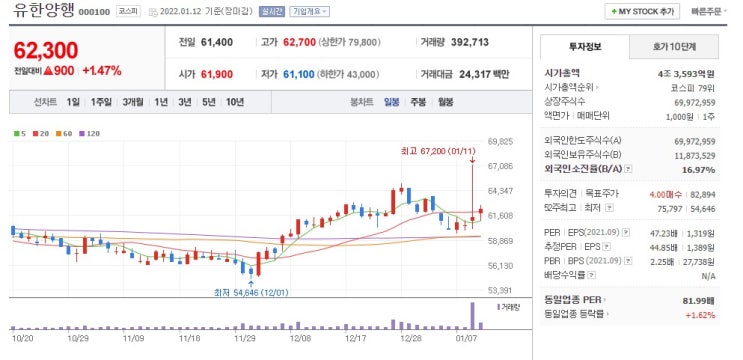Screen dimensions: 743x360
Task: Click the purple 120-day moving average legend
Action: coord(89,134)
